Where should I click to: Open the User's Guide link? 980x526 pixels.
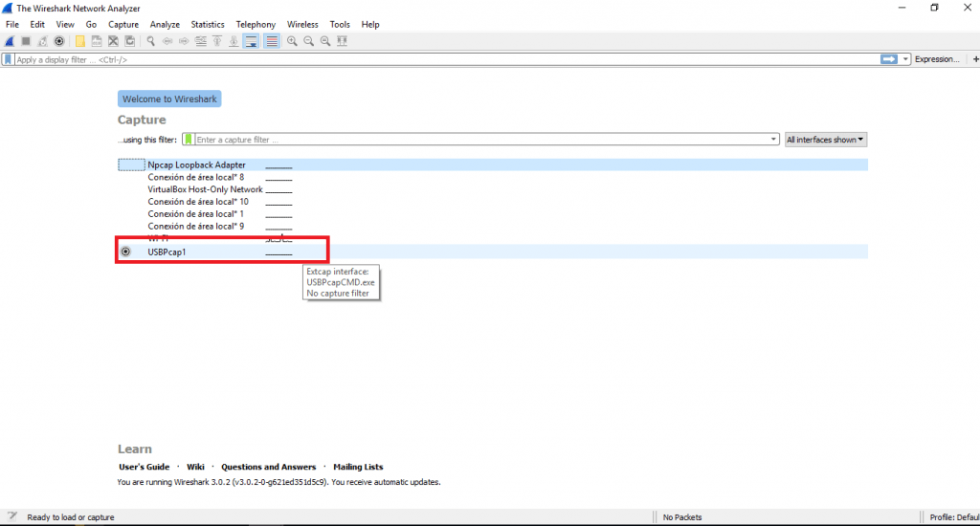coord(144,467)
